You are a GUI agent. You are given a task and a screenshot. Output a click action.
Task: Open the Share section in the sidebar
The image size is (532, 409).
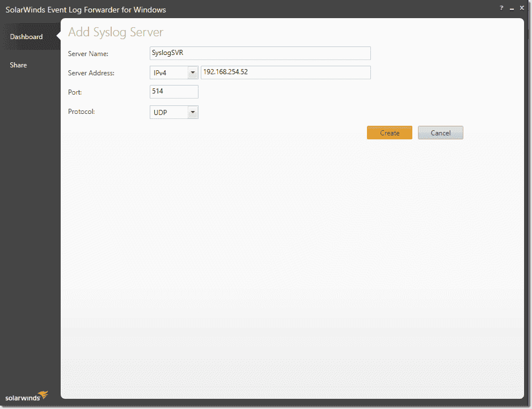click(18, 65)
